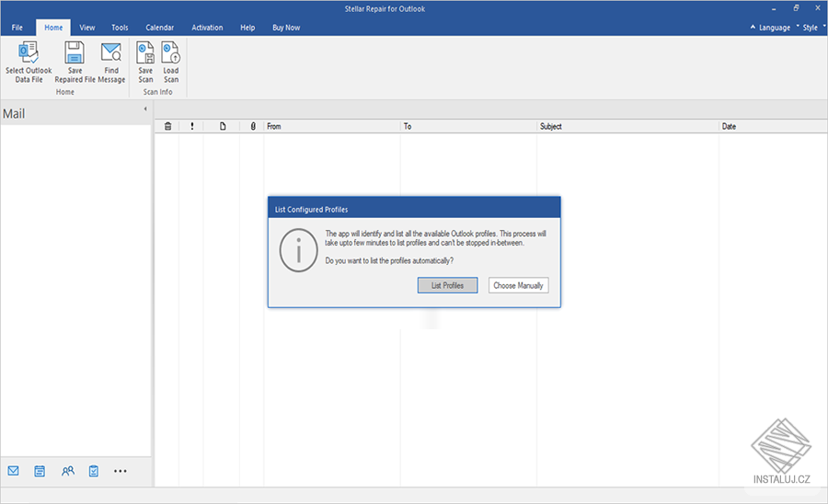Sort by the importance exclamation column
The image size is (828, 504).
coord(192,126)
